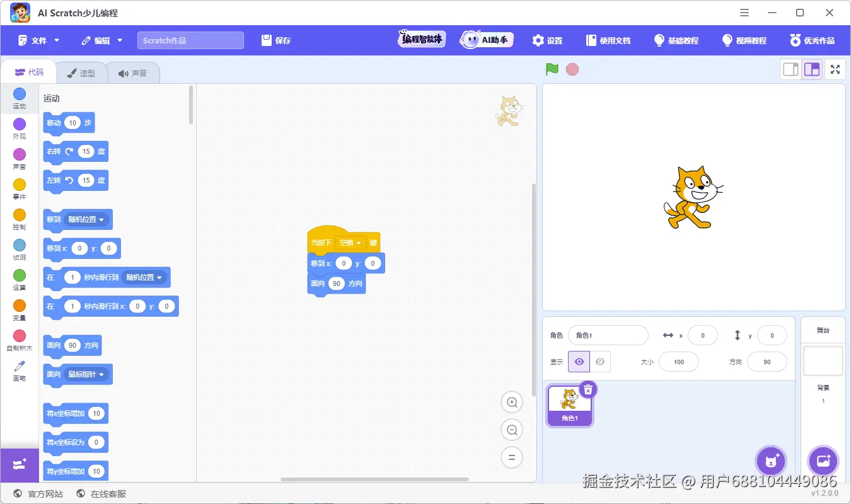Click the red stop button
This screenshot has height=504, width=851.
[572, 69]
